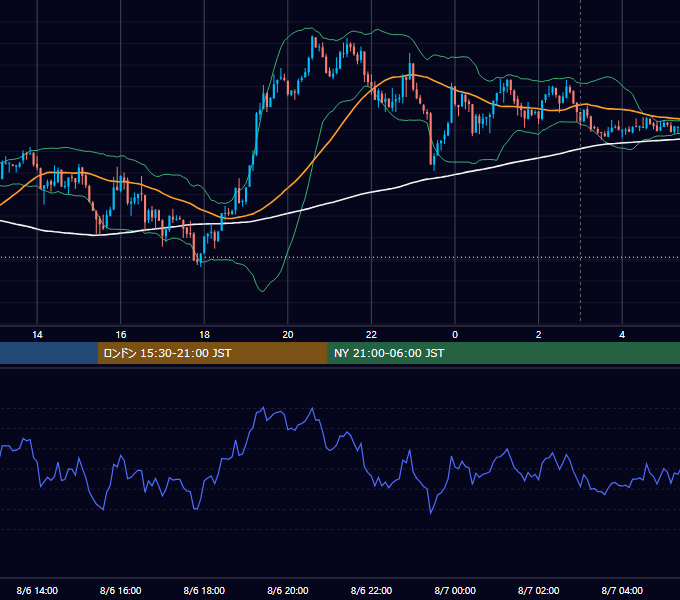The height and width of the screenshot is (600, 680).
Task: Click the blue session bar before ロンドン
Action: point(49,353)
